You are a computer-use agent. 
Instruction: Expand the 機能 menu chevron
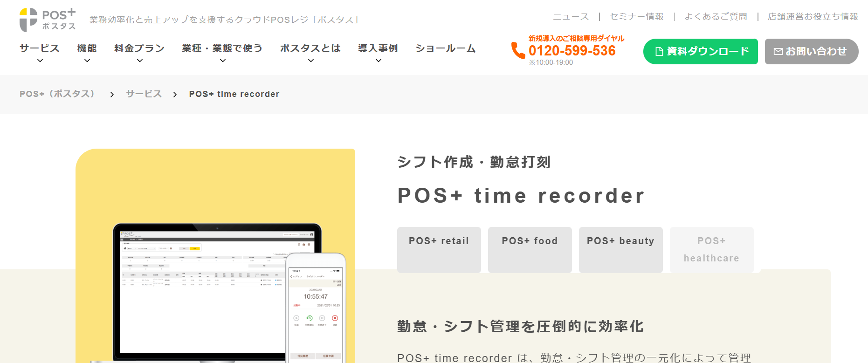87,61
